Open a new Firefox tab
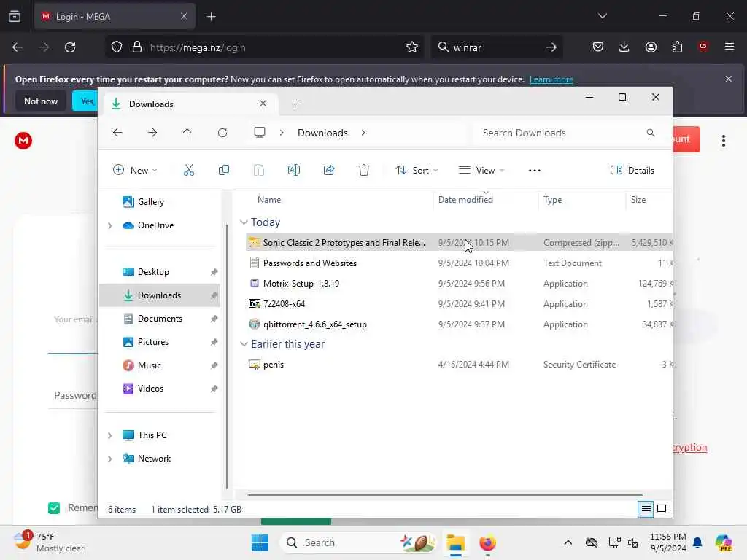The height and width of the screenshot is (560, 747). click(x=211, y=17)
